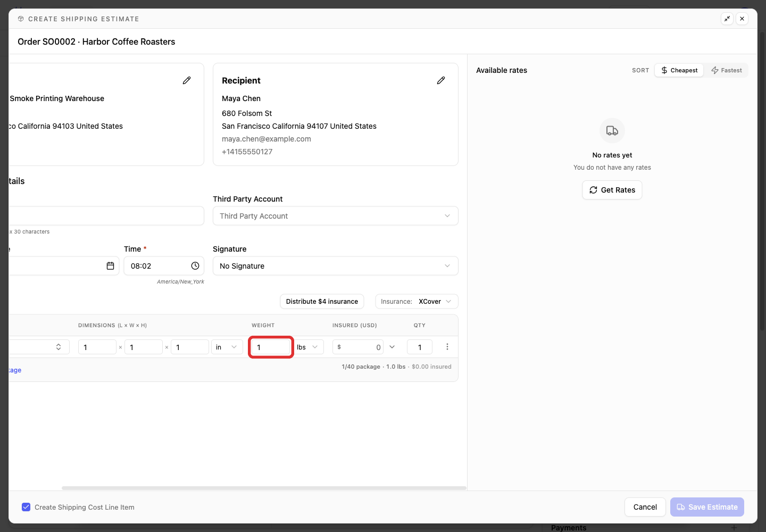Click the partially visible reference text field
This screenshot has height=532, width=766.
pyautogui.click(x=106, y=216)
